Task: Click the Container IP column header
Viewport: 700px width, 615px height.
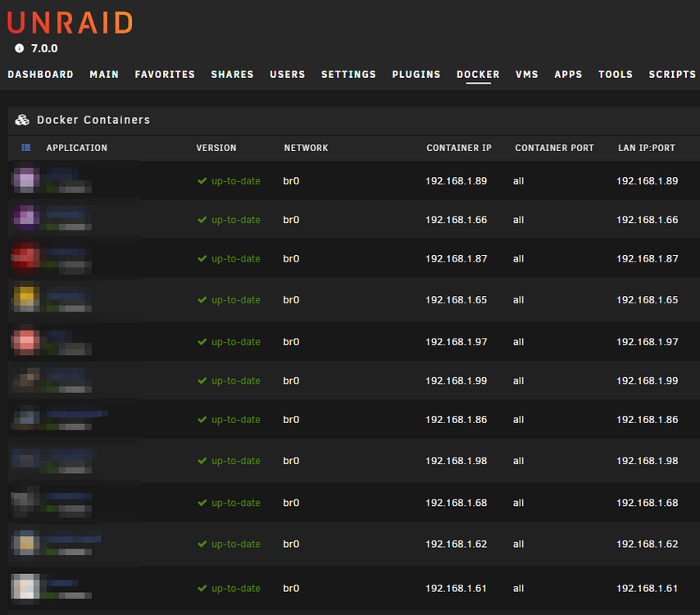Action: coord(459,148)
